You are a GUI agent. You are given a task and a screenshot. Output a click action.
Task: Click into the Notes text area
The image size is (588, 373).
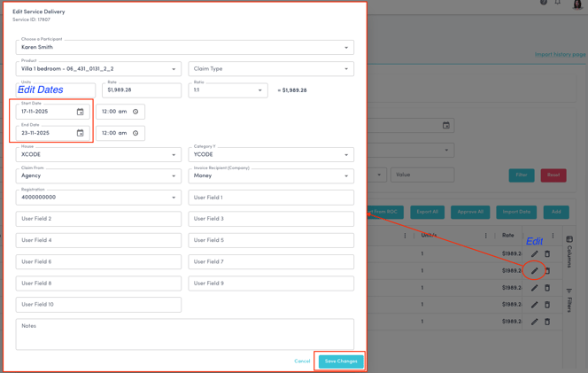point(184,334)
